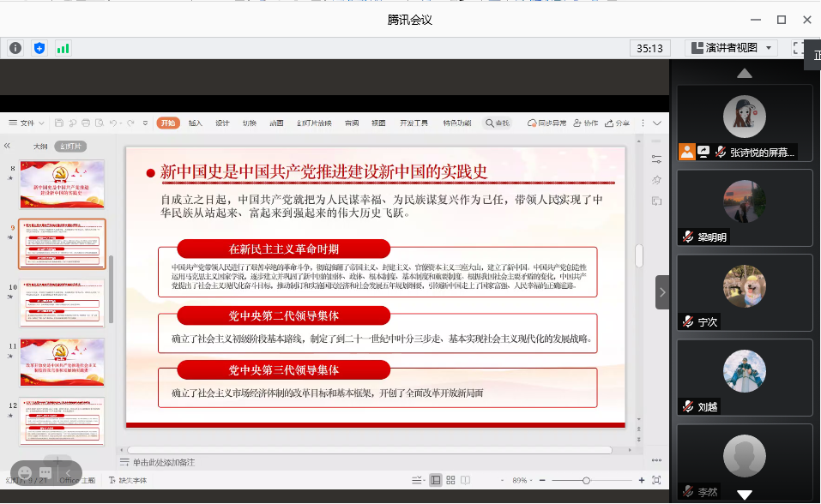This screenshot has width=821, height=504.
Task: Click the zoom in plus button
Action: point(642,480)
